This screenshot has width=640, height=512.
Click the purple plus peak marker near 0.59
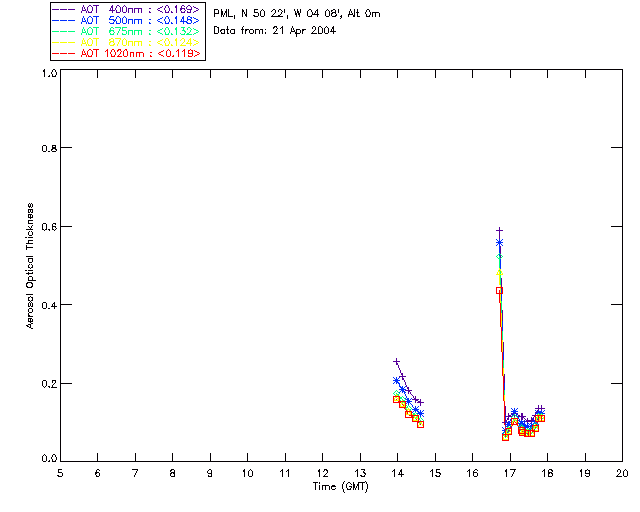499,231
